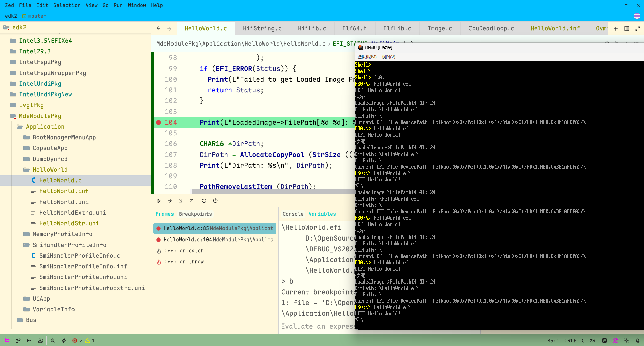This screenshot has height=346, width=644.
Task: Toggle the debug panel bug icon
Action: click(x=615, y=340)
